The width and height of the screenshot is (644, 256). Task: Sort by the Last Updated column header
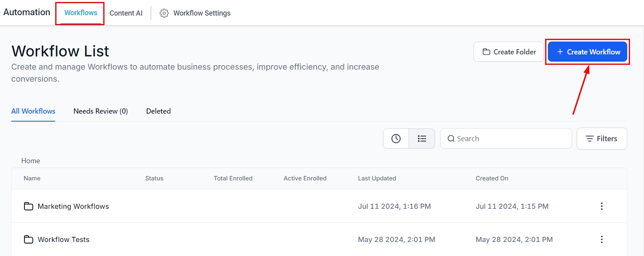(377, 178)
